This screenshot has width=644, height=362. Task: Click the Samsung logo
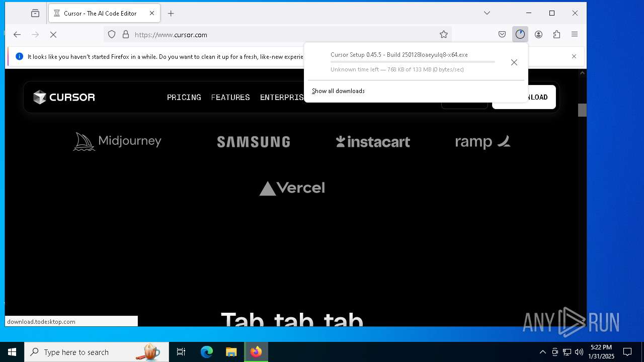point(254,142)
